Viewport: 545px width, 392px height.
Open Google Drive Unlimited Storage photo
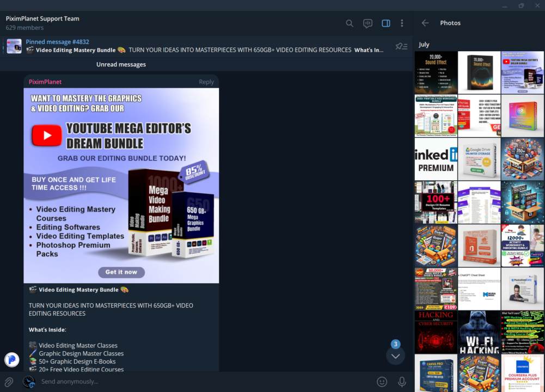point(479,159)
